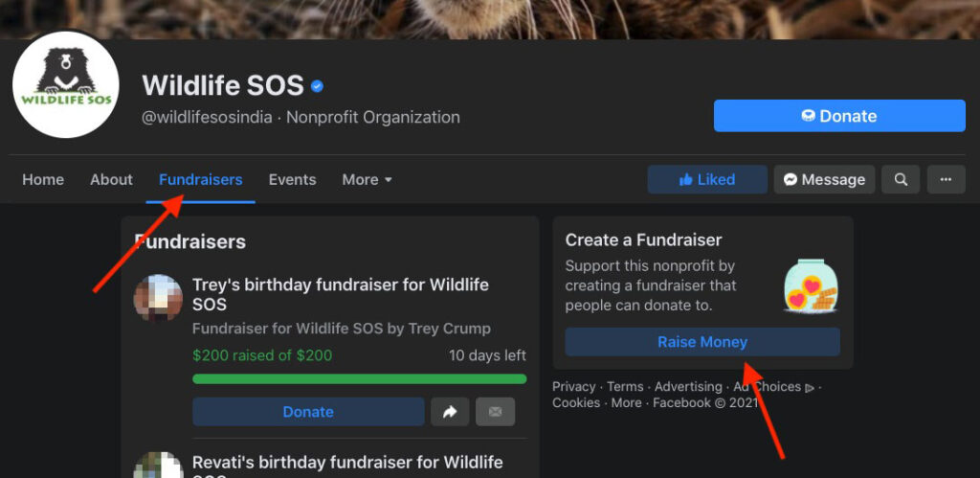The image size is (980, 478).
Task: Open the three-dots more options button
Action: [946, 179]
